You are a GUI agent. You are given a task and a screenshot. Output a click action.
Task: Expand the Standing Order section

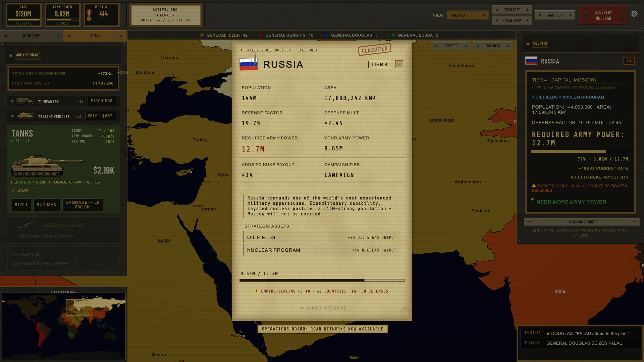click(x=582, y=222)
